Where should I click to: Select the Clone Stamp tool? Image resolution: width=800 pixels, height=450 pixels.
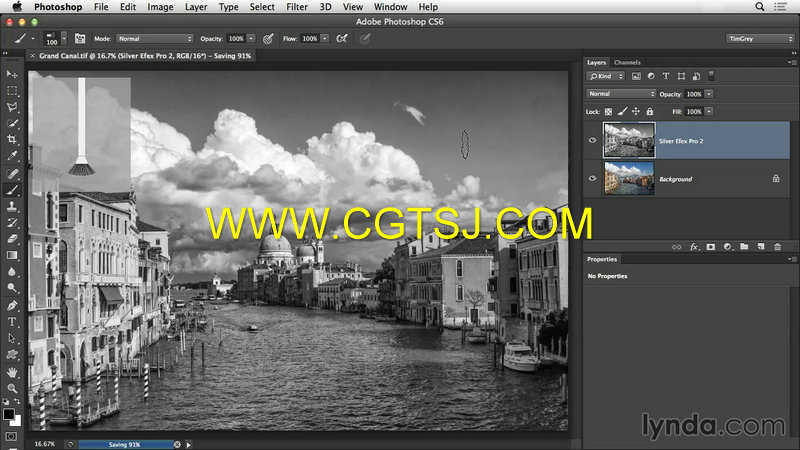click(12, 206)
